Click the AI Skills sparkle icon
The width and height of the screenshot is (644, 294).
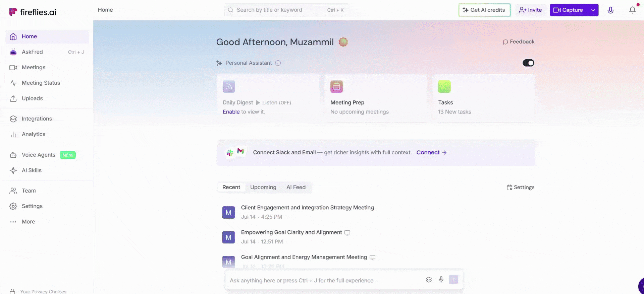coord(13,170)
